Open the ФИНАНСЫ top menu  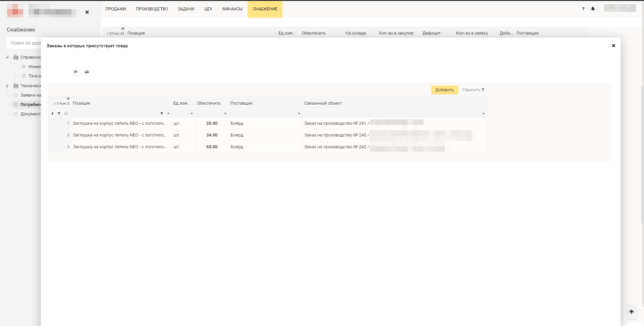point(232,9)
